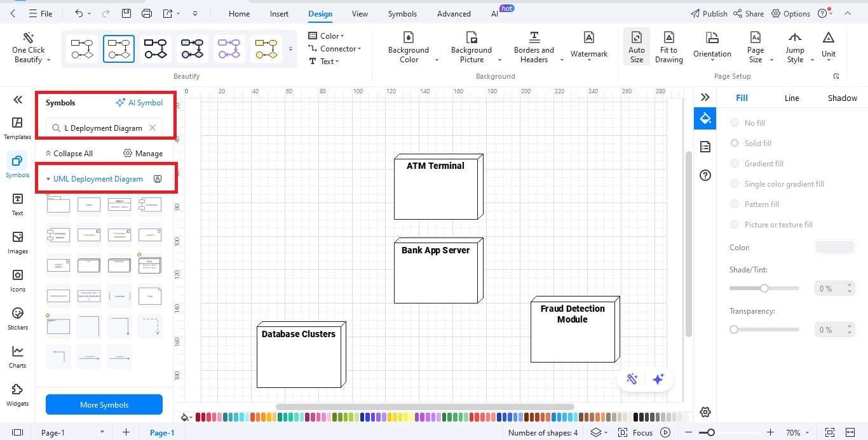
Task: Open settings gear at bottom right panel
Action: (705, 412)
